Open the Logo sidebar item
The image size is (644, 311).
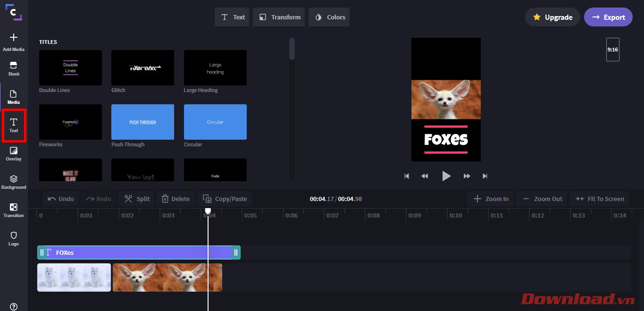pos(14,238)
